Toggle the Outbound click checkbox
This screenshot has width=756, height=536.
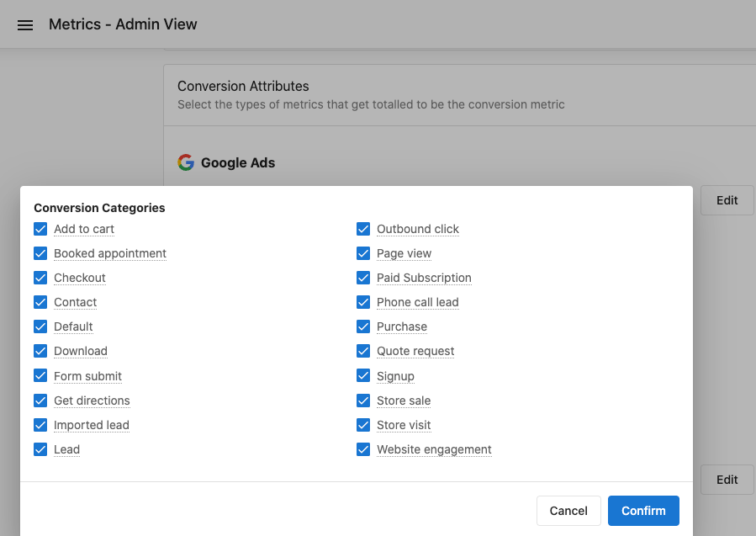[363, 229]
